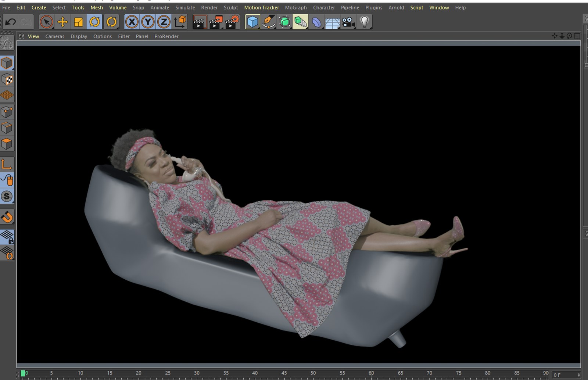Screen dimensions: 588x380
Task: Toggle active view maximize icon
Action: click(x=577, y=36)
